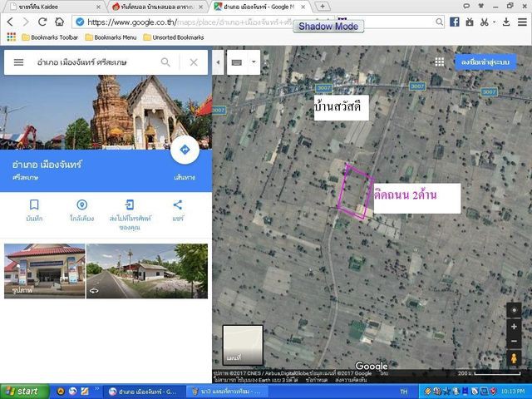The width and height of the screenshot is (532, 399).
Task: Click the my location target button
Action: pos(514,310)
